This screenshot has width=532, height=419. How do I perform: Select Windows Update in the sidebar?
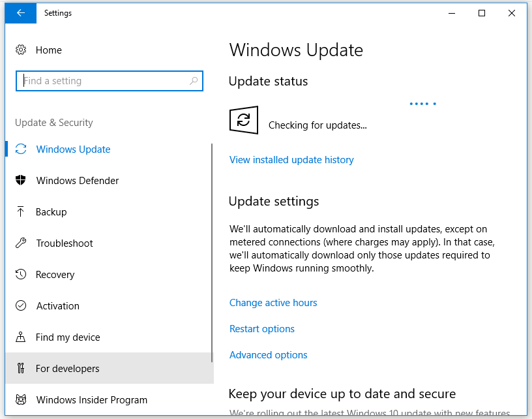[x=110, y=149]
